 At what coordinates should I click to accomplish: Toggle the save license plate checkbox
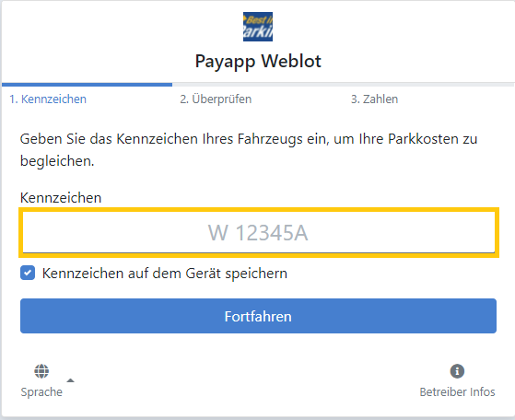click(x=28, y=273)
